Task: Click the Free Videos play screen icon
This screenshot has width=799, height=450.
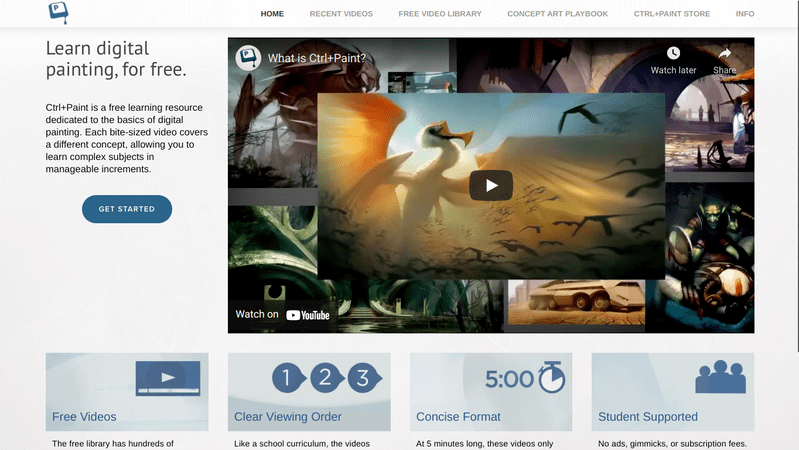Action: (x=168, y=378)
